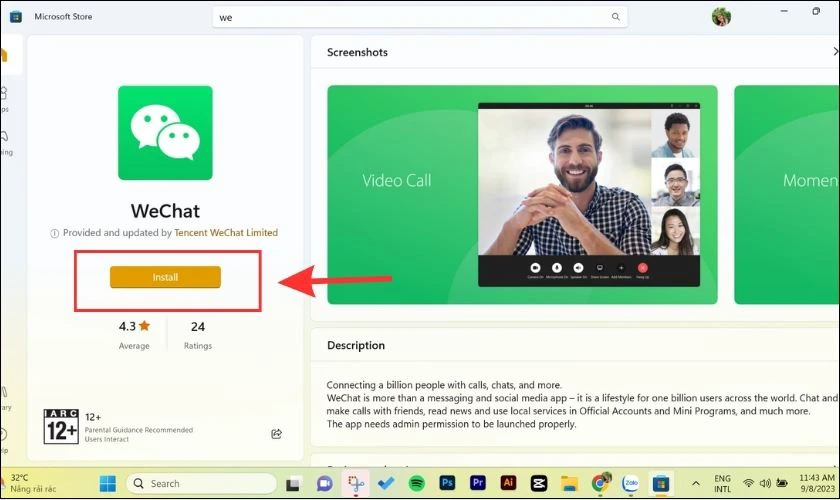Screen dimensions: 840x500
Task: Click the green WeChat app icon
Action: pos(165,133)
